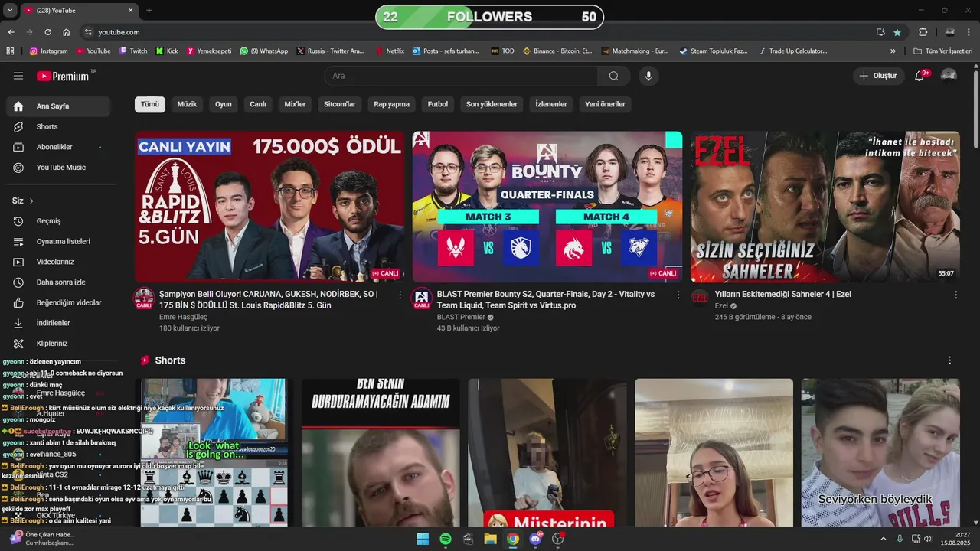Click the Chrome home button
The image size is (980, 551).
(x=66, y=32)
